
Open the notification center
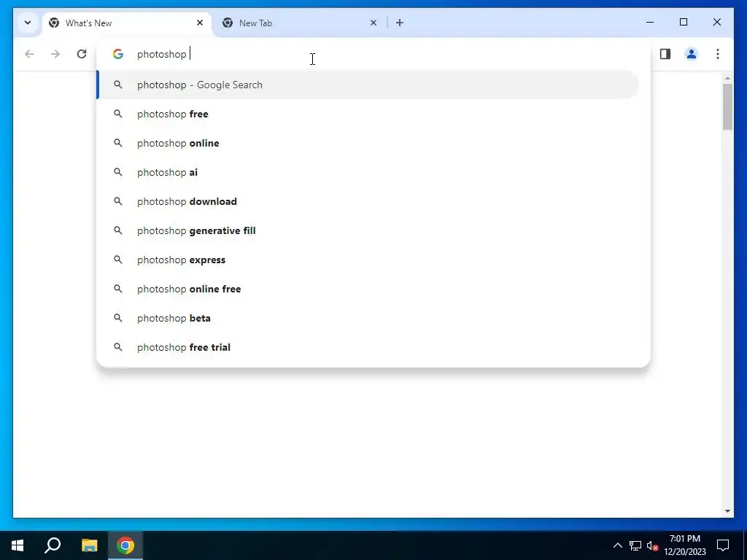(x=723, y=545)
